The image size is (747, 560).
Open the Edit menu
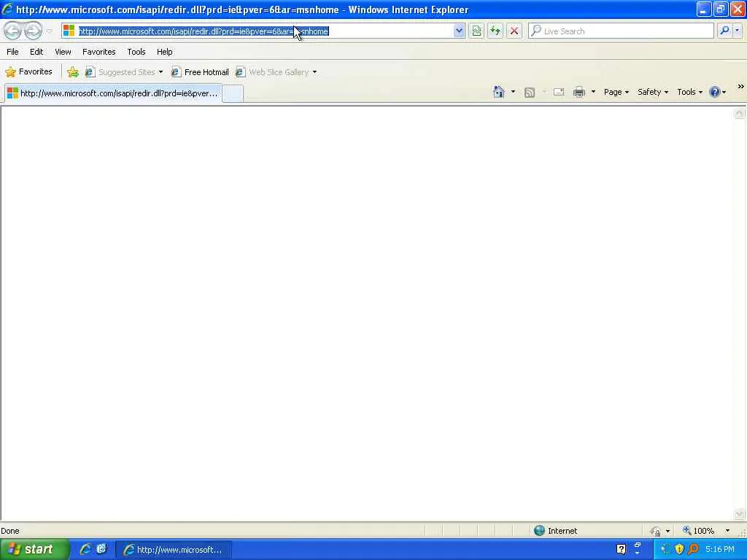36,52
